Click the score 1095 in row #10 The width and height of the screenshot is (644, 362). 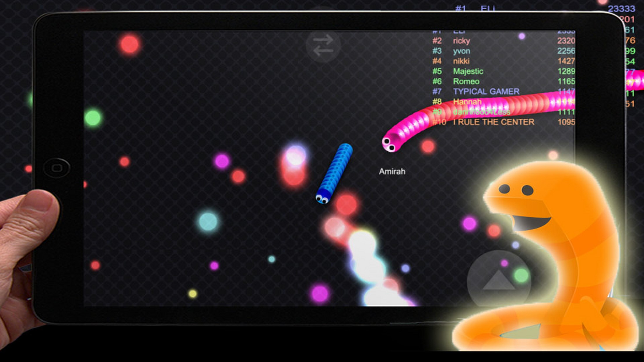click(566, 122)
